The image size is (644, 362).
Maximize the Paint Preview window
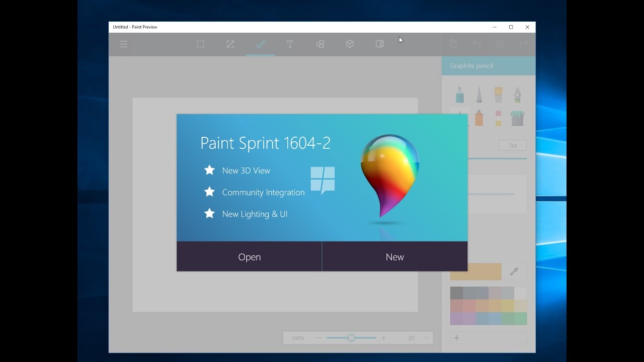tap(511, 27)
